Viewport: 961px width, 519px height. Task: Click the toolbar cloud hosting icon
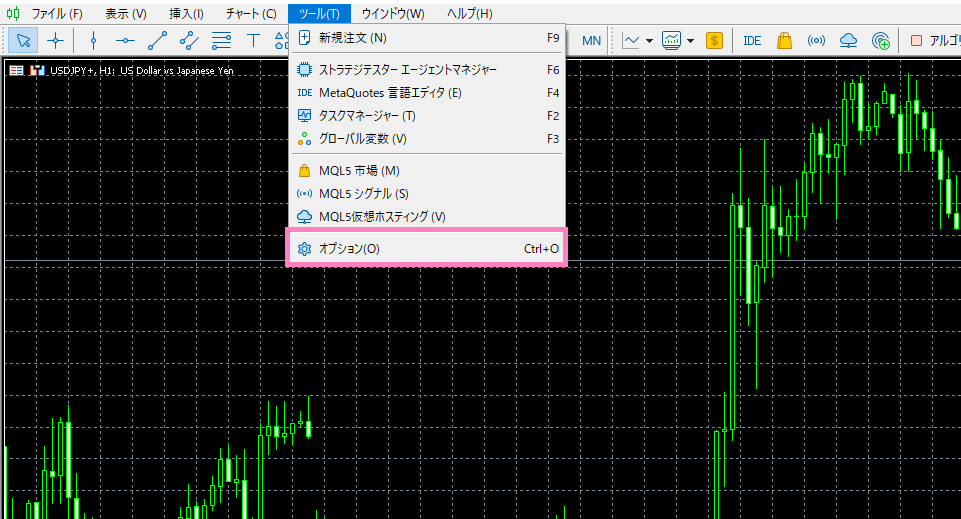click(848, 41)
